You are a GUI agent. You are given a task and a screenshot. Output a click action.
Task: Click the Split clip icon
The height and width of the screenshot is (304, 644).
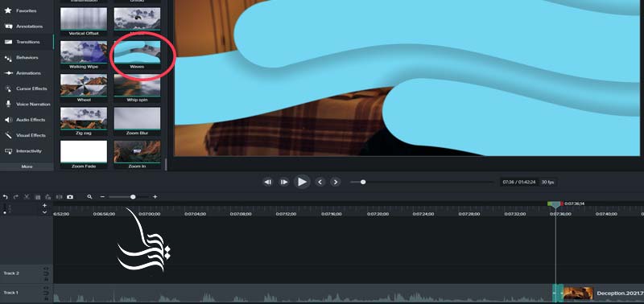[x=59, y=197]
